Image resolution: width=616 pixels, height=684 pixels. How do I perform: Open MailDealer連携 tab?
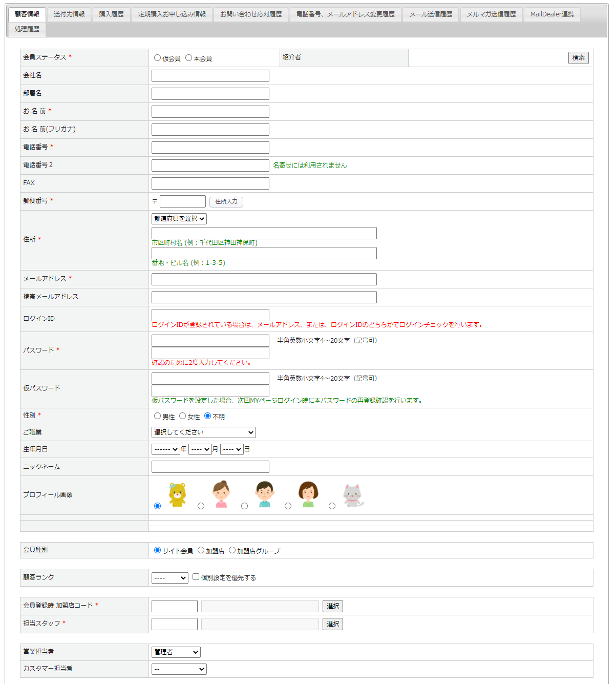click(x=552, y=14)
